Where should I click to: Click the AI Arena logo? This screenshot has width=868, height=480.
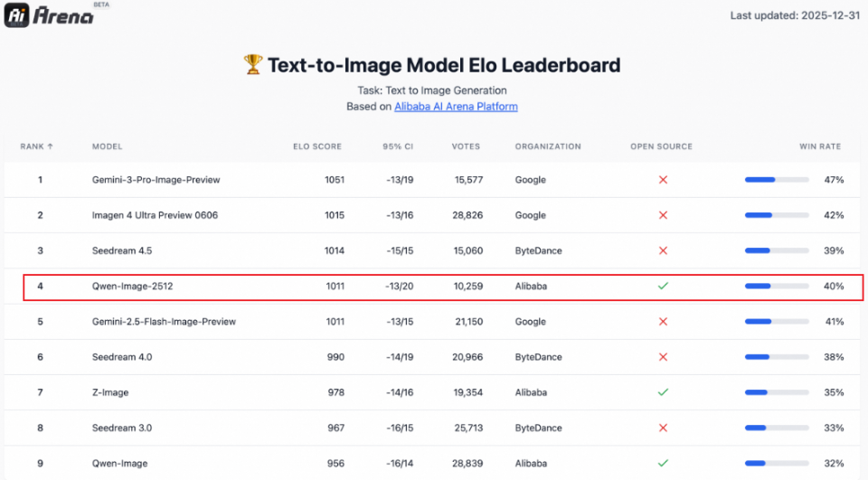50,14
